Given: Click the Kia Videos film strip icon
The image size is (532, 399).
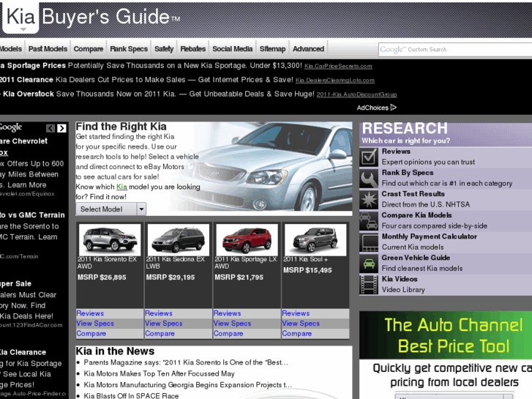Looking at the screenshot, I should pyautogui.click(x=369, y=285).
